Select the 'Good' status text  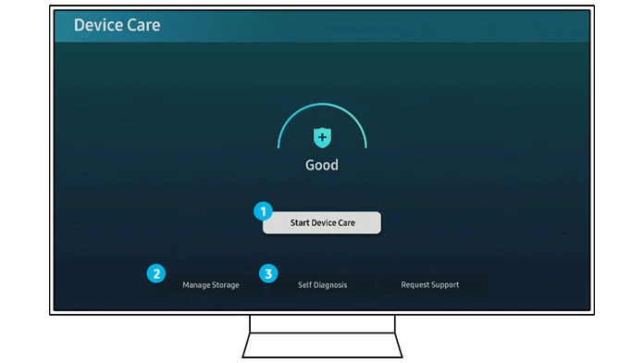322,165
